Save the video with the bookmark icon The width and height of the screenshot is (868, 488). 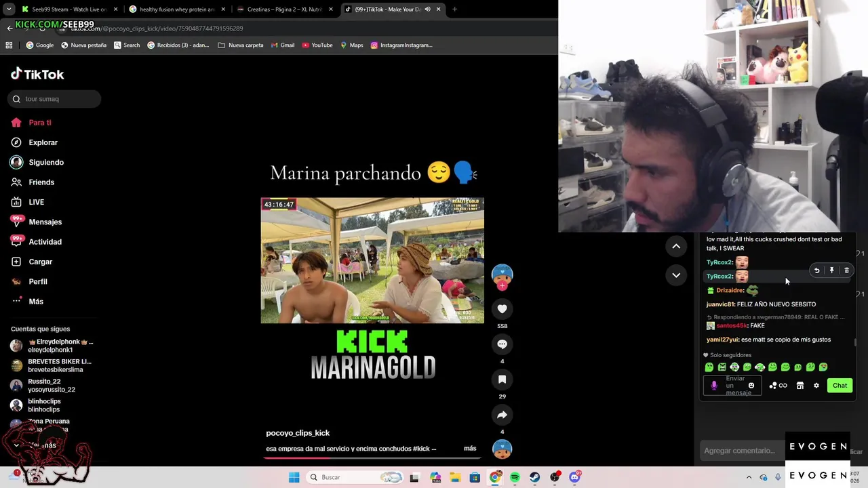(502, 380)
